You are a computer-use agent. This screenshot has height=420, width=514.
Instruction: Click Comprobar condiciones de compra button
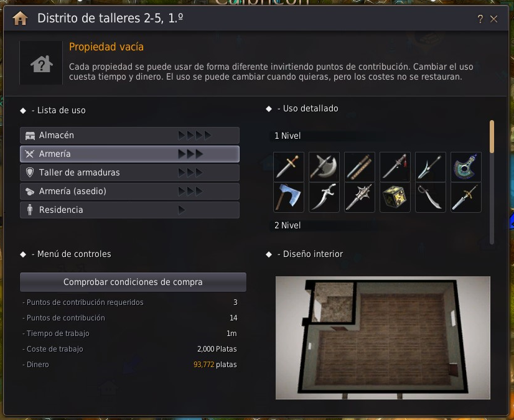[x=133, y=282]
